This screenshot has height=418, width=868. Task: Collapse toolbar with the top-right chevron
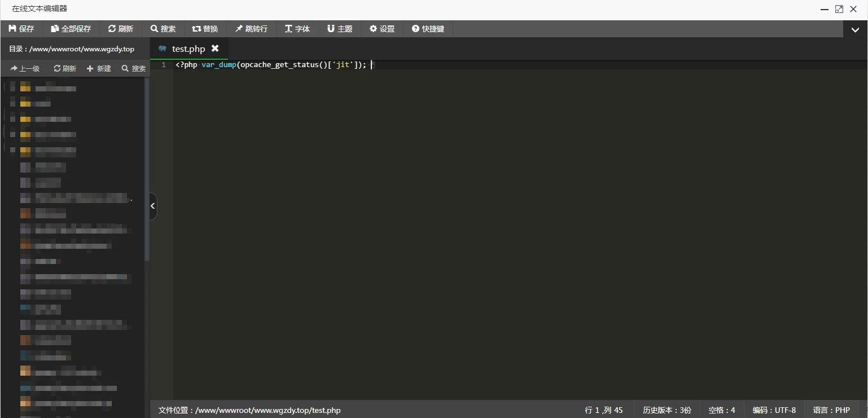point(855,30)
